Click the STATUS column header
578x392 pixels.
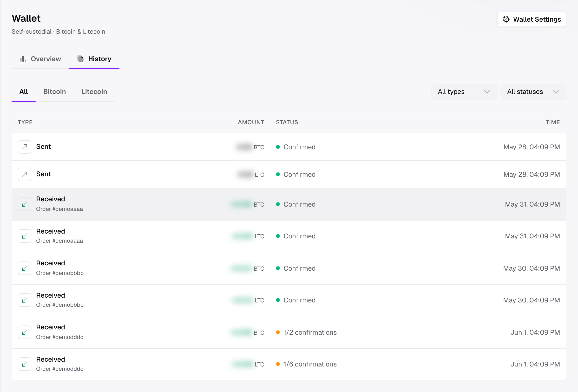pos(287,122)
